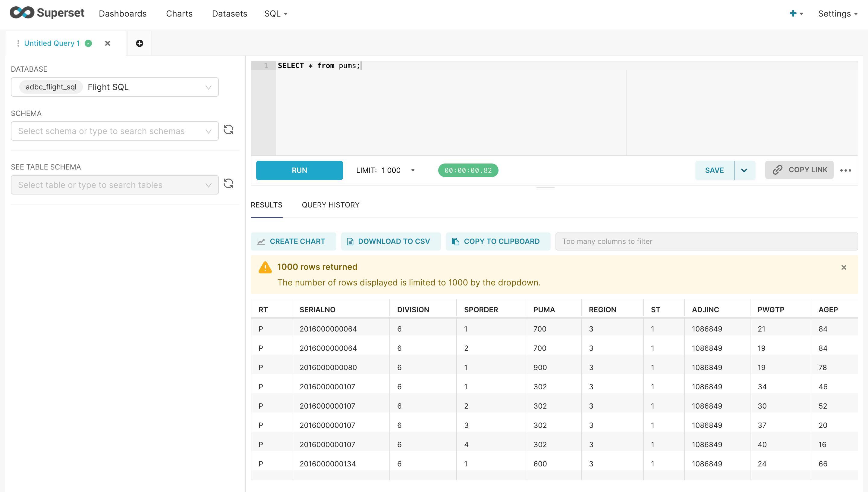Refresh the table list

pyautogui.click(x=228, y=184)
